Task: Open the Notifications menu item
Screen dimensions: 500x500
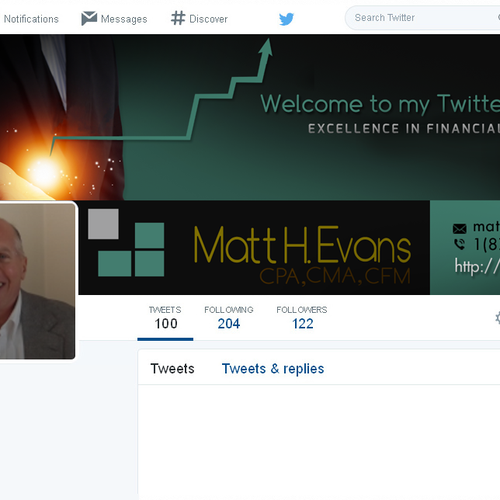Action: (x=31, y=19)
